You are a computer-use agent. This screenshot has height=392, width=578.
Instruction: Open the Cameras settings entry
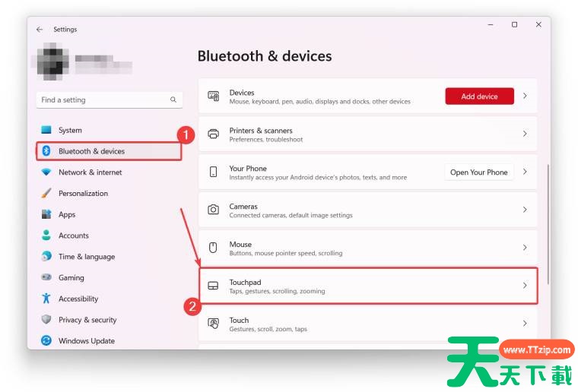tap(368, 210)
